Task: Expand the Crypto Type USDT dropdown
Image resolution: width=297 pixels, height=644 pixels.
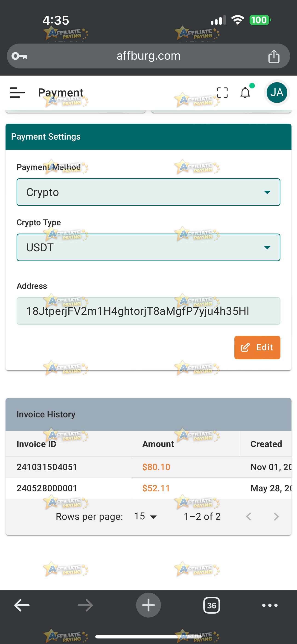Action: pyautogui.click(x=148, y=248)
